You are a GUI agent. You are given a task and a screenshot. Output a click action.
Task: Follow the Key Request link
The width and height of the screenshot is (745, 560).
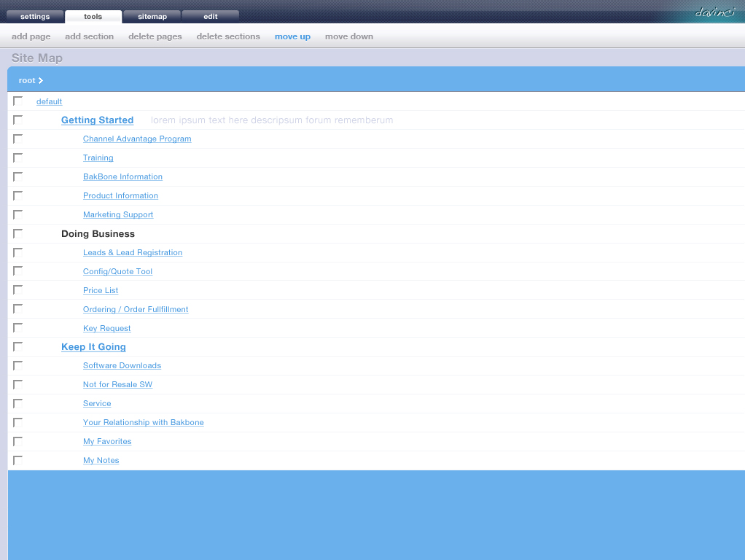coord(107,328)
